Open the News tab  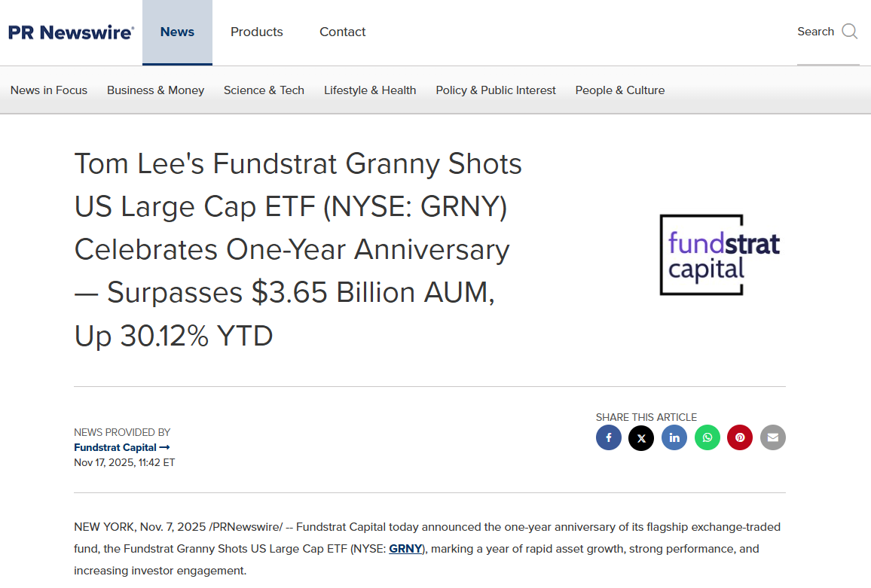[177, 32]
